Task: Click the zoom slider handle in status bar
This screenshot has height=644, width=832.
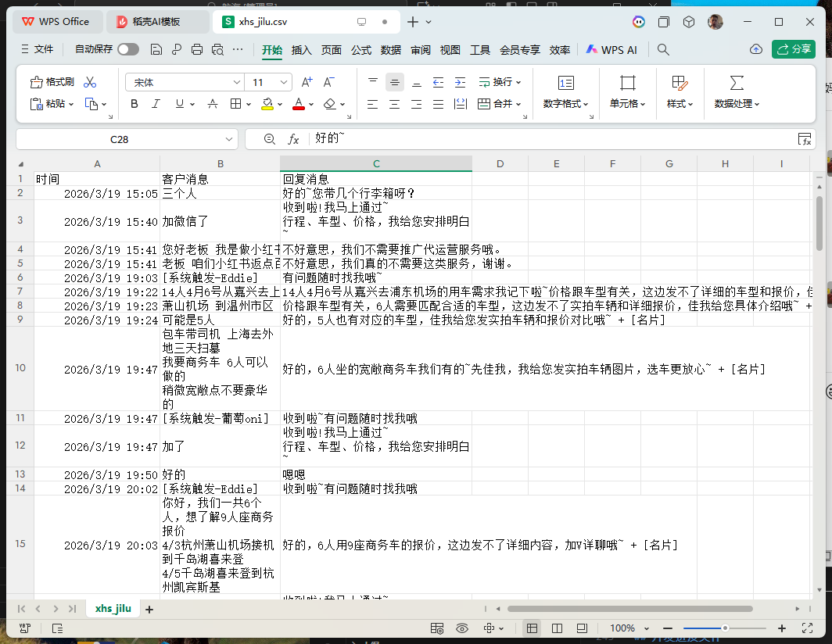Action: point(725,628)
